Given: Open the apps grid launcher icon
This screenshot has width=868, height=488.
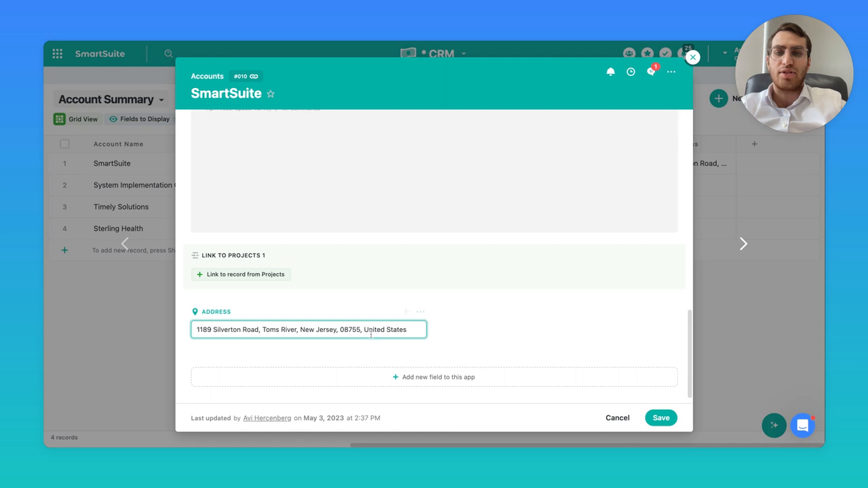Looking at the screenshot, I should 58,54.
